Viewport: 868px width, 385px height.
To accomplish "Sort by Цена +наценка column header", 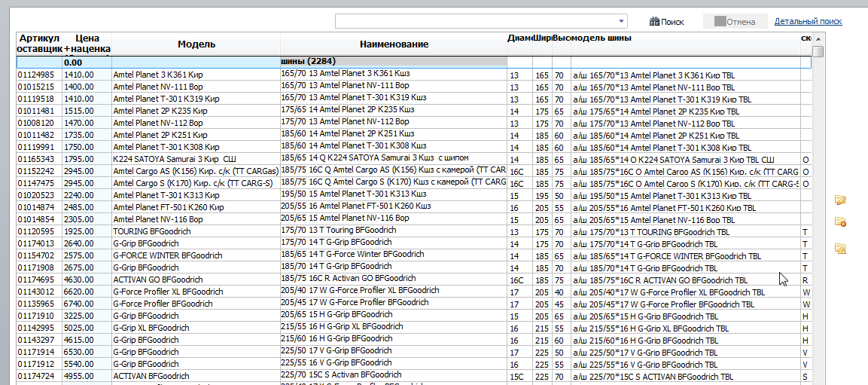I will coord(87,44).
